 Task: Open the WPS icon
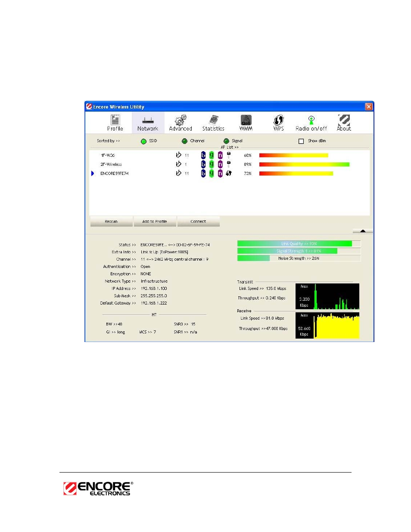tap(279, 123)
